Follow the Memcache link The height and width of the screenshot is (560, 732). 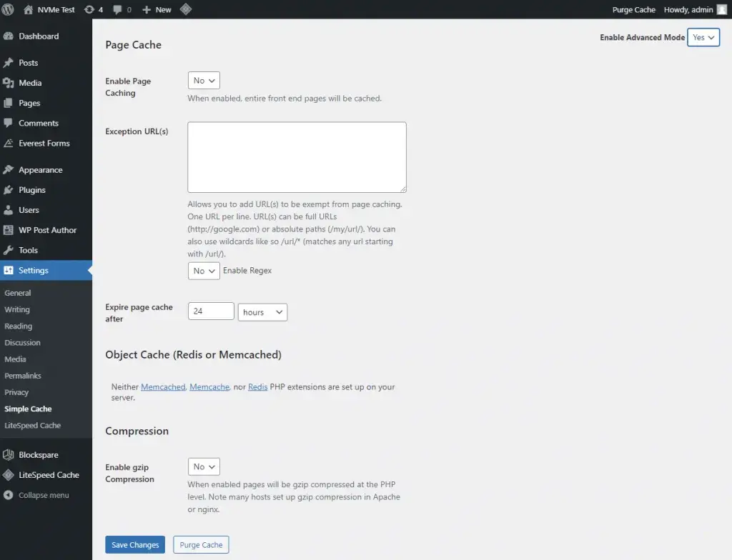(209, 387)
